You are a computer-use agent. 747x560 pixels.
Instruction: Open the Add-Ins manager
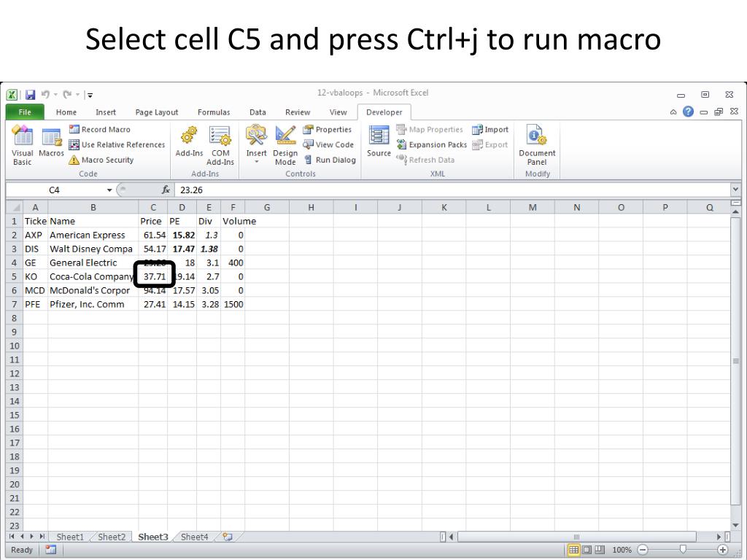coord(189,142)
